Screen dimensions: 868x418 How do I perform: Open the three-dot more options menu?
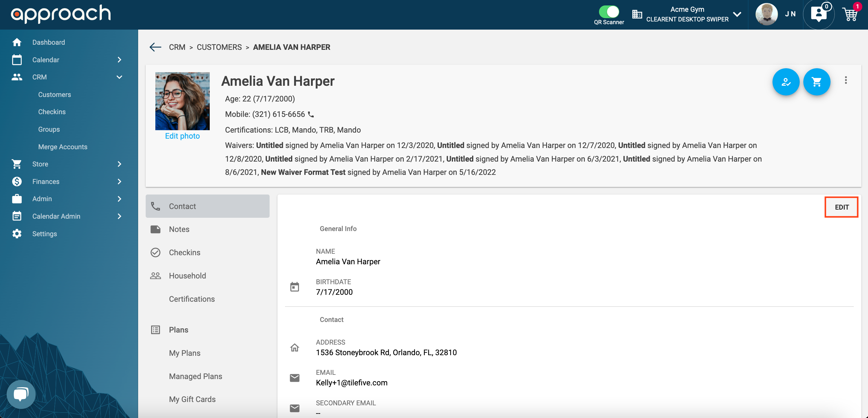coord(846,80)
